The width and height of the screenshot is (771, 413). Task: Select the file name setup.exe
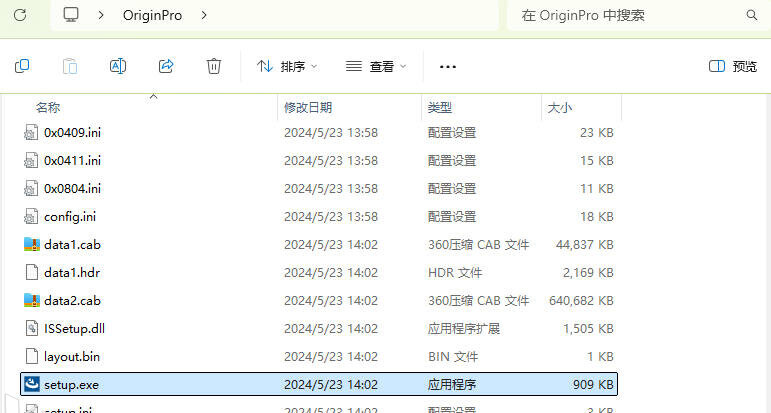(71, 384)
